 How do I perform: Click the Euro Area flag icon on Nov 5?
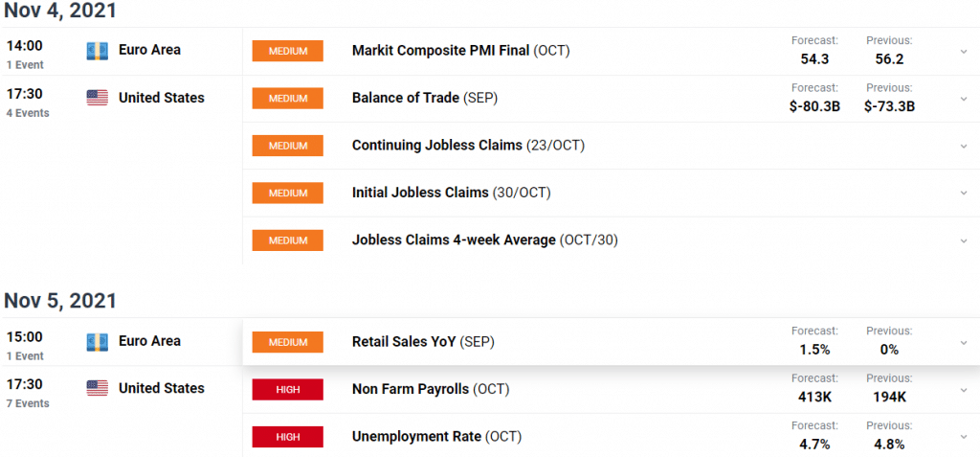point(97,342)
